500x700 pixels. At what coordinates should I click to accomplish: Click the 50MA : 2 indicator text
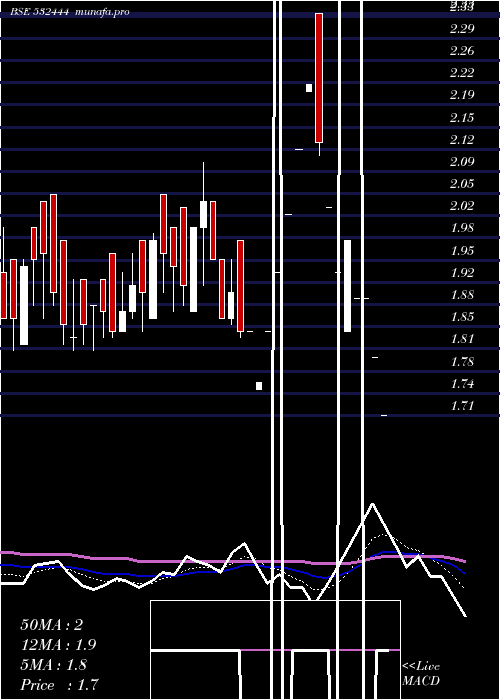point(52,625)
